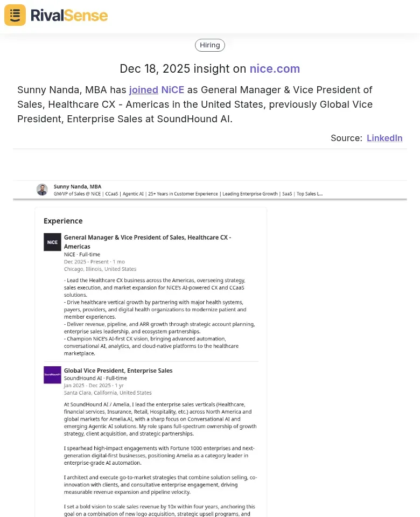The height and width of the screenshot is (517, 420).
Task: Click the NiCE link after "joined"
Action: point(172,90)
